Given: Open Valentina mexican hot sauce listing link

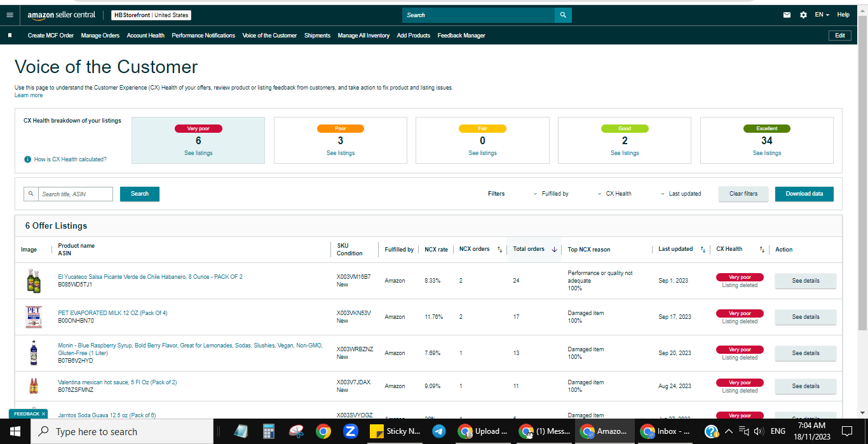Looking at the screenshot, I should (118, 382).
